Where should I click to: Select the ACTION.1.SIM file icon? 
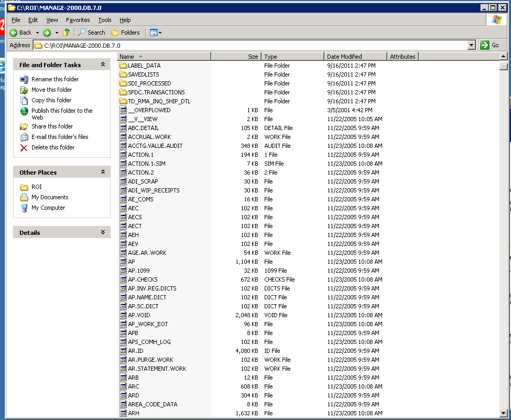123,164
